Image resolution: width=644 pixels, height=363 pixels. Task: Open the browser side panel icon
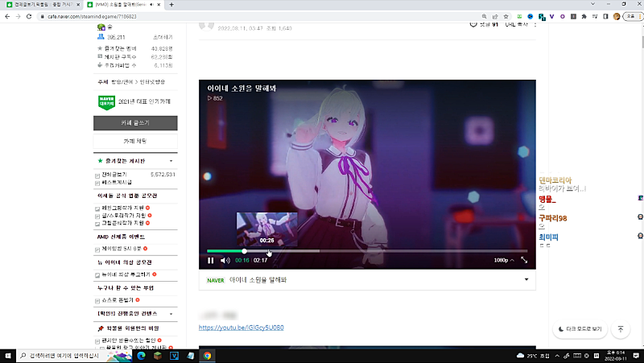tap(605, 16)
